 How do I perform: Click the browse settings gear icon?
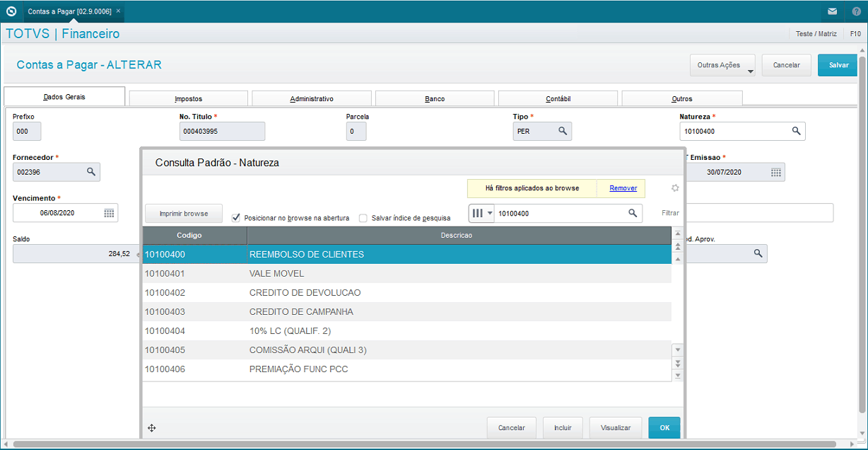[675, 188]
